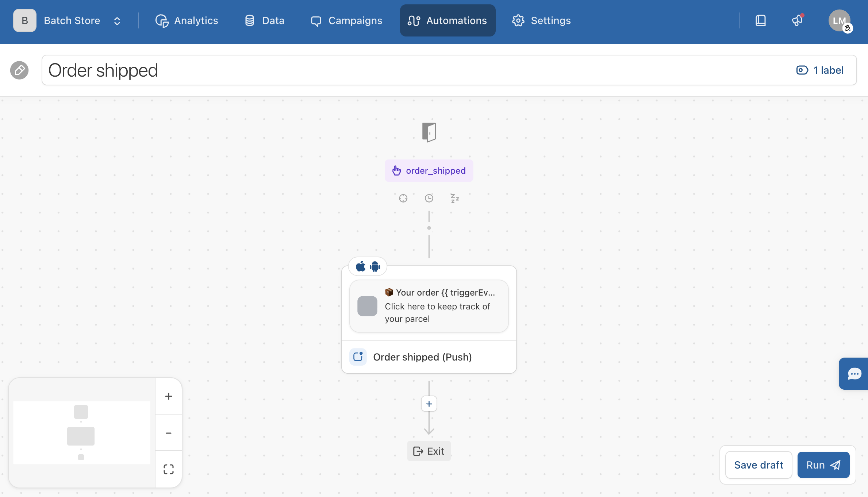The width and height of the screenshot is (868, 497).
Task: Click the targeting crosshair icon below the trigger
Action: pyautogui.click(x=403, y=198)
